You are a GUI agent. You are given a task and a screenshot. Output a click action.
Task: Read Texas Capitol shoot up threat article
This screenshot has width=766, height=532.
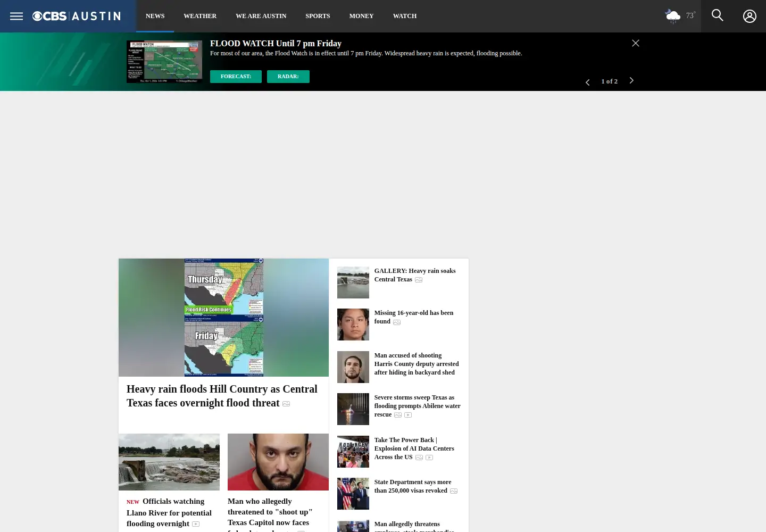pyautogui.click(x=270, y=514)
